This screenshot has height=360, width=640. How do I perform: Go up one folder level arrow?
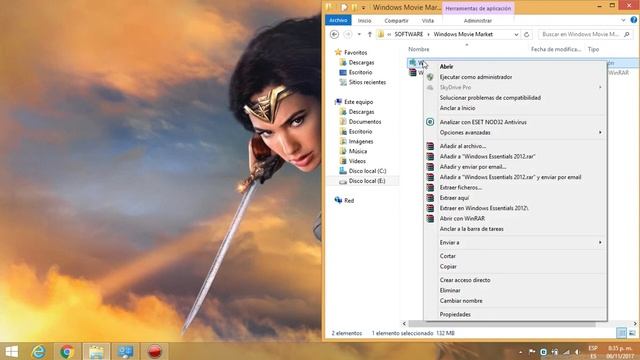pyautogui.click(x=370, y=35)
